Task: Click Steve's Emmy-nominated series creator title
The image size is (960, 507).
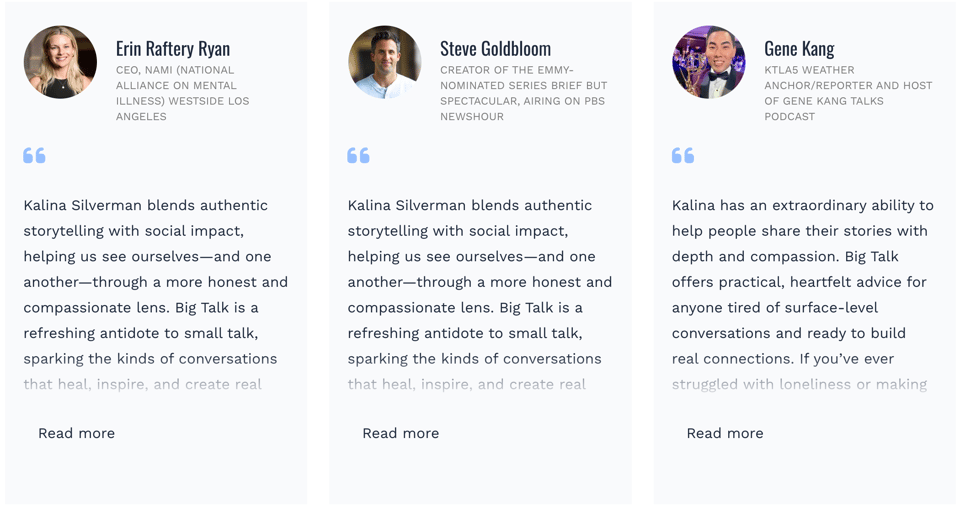Action: click(x=523, y=93)
